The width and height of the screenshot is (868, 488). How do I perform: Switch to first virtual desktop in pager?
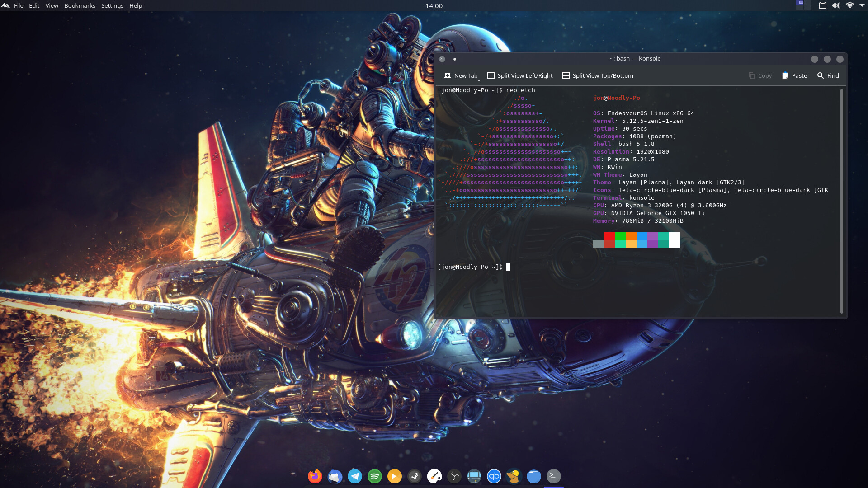coord(799,3)
